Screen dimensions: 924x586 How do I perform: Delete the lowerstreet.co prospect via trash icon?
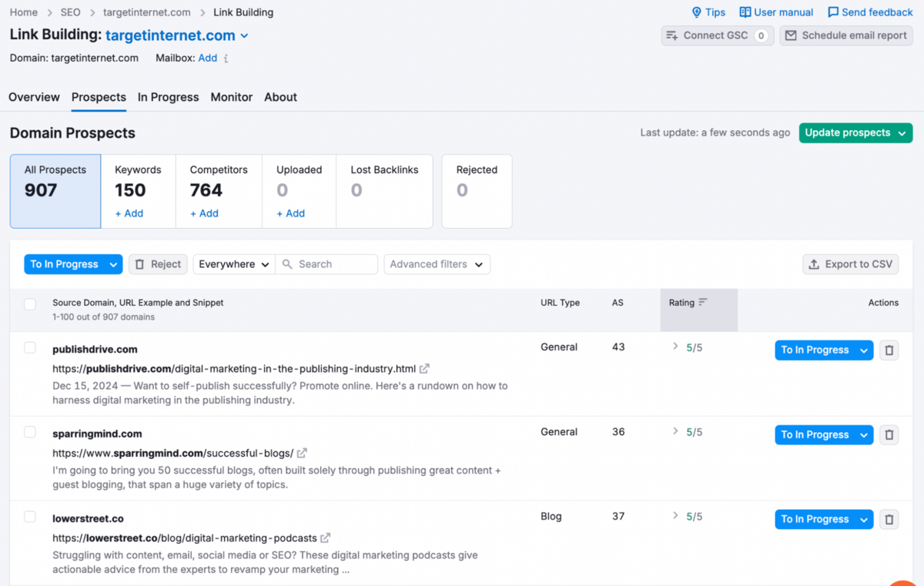889,520
